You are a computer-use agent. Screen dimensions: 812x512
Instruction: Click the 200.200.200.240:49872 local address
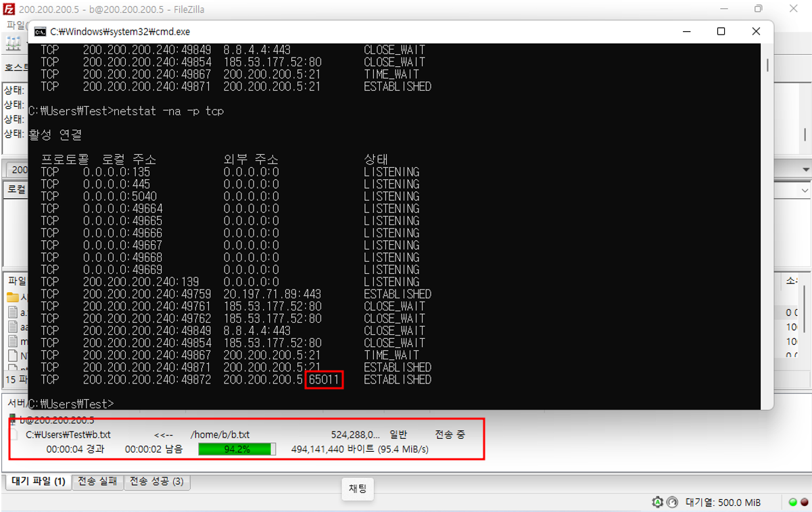[x=147, y=379]
